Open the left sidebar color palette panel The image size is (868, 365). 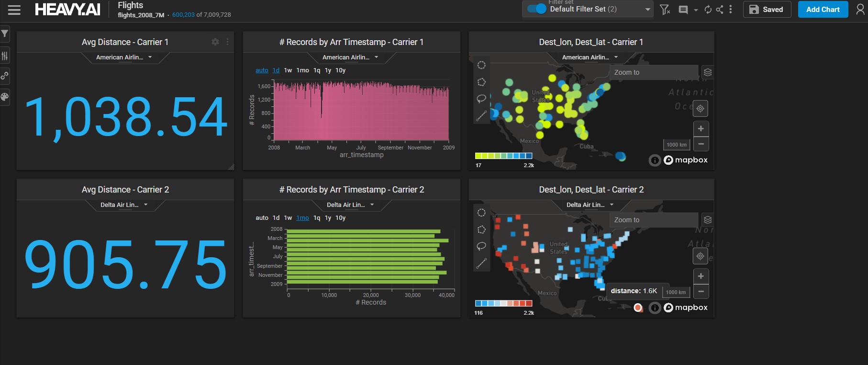pyautogui.click(x=5, y=97)
